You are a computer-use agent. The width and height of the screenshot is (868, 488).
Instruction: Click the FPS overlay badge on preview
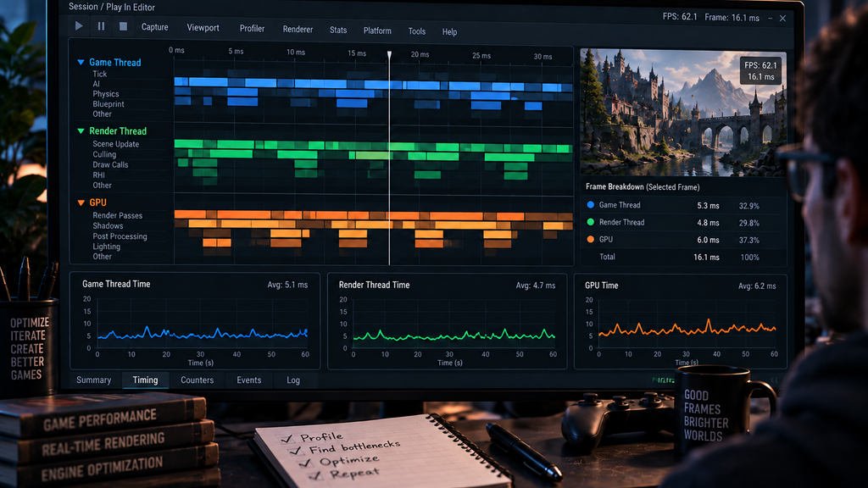pyautogui.click(x=761, y=71)
